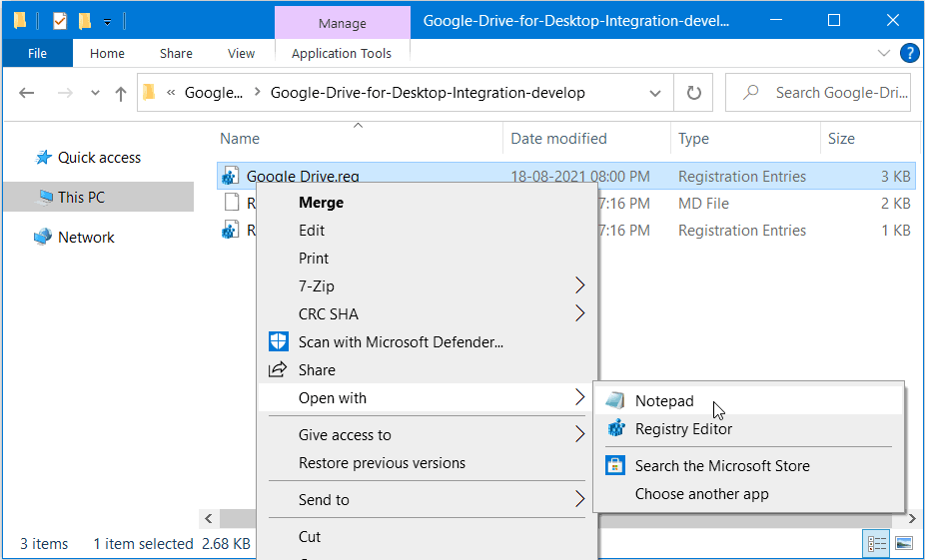The image size is (925, 560).
Task: Click the MD File type cell
Action: [x=703, y=204]
